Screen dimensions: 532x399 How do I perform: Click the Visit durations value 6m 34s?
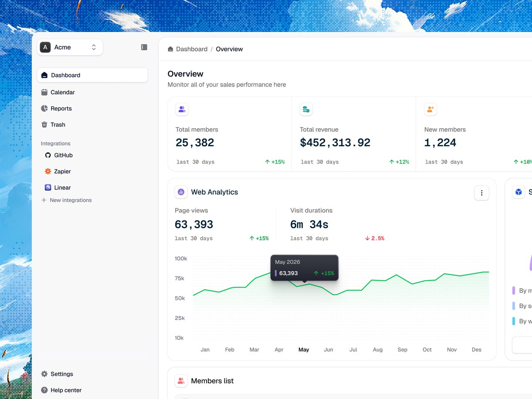point(309,225)
